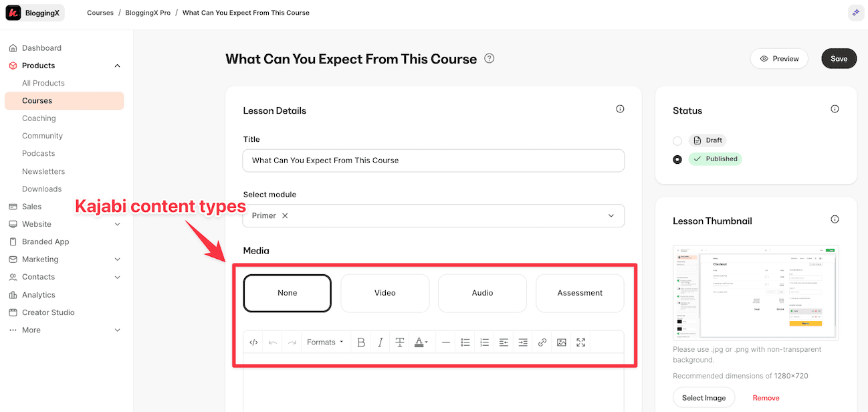The width and height of the screenshot is (868, 412).
Task: Insert a bulleted list
Action: 465,342
